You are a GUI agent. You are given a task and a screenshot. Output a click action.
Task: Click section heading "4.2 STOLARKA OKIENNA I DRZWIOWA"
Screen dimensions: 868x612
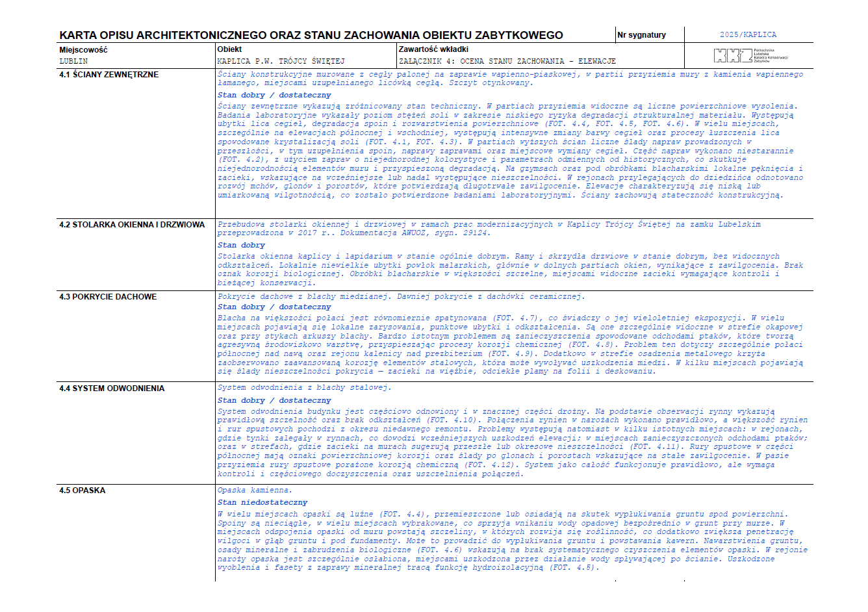pyautogui.click(x=132, y=225)
